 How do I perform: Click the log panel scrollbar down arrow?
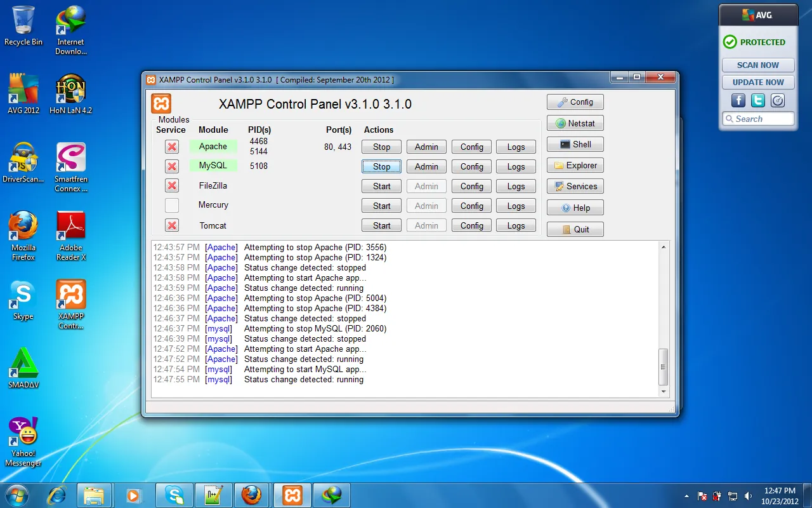coord(664,392)
